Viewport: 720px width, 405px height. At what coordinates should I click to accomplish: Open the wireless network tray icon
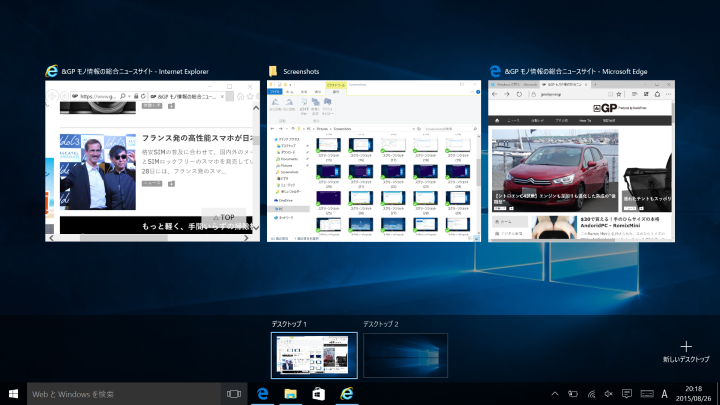point(590,394)
